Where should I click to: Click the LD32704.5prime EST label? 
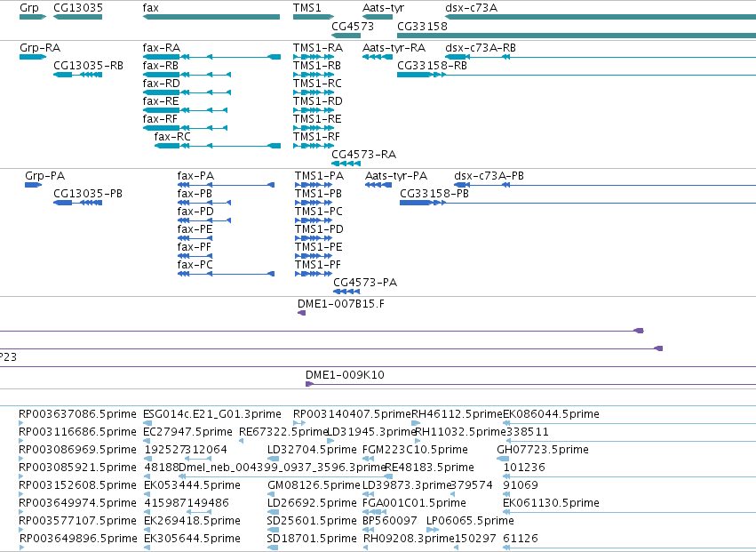pyautogui.click(x=312, y=450)
